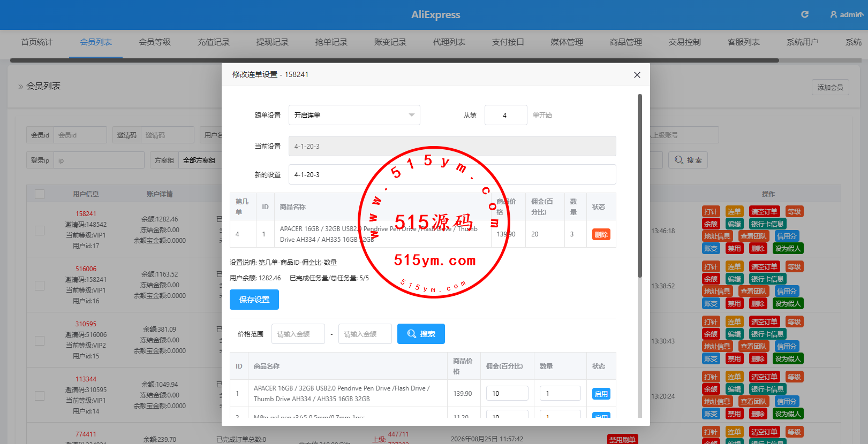Open the 方案组 全部方案组 dropdown
Image resolution: width=868 pixels, height=444 pixels.
coord(199,160)
